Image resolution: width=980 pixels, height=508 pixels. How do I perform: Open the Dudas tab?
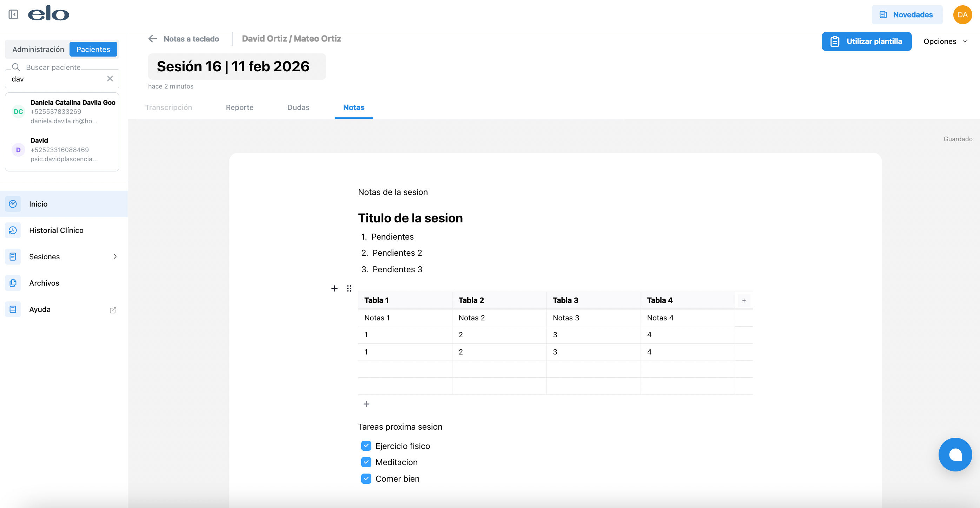point(298,108)
